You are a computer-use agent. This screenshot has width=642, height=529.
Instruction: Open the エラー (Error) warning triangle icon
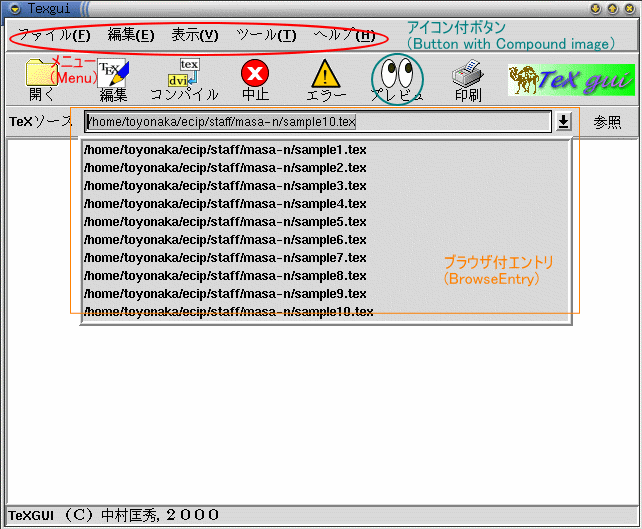point(326,73)
